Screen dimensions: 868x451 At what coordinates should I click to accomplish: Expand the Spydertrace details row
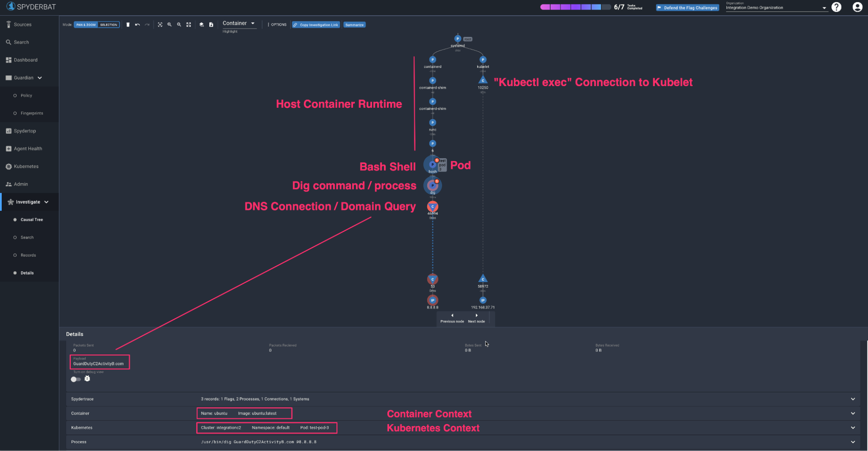[853, 399]
